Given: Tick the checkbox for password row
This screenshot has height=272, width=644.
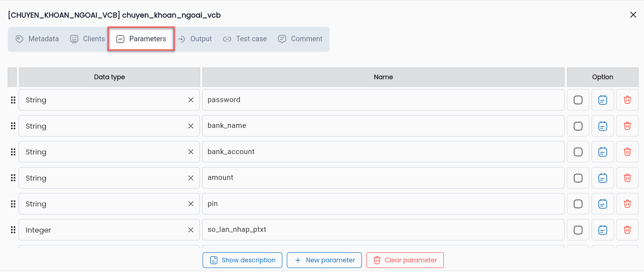Looking at the screenshot, I should pos(578,100).
